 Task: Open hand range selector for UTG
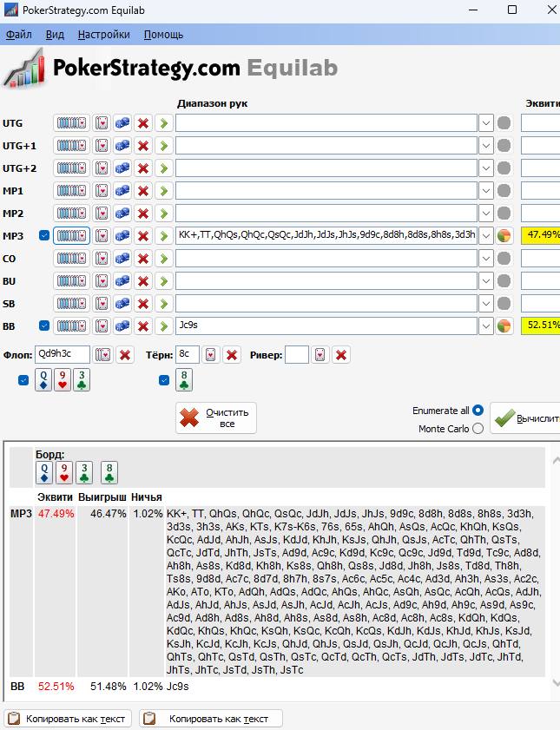[71, 123]
